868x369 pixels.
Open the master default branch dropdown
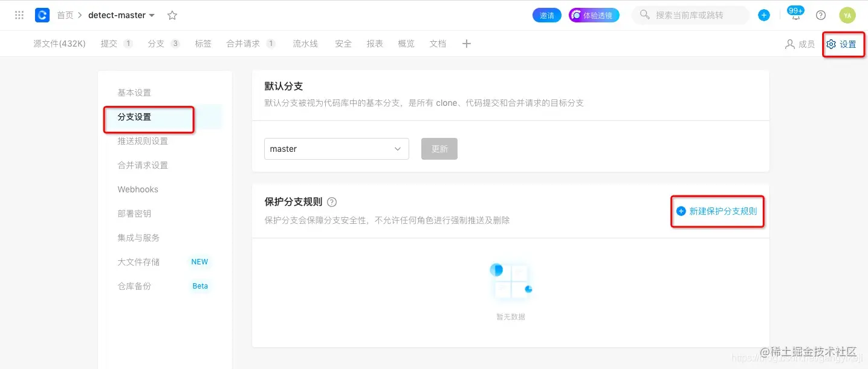tap(336, 148)
